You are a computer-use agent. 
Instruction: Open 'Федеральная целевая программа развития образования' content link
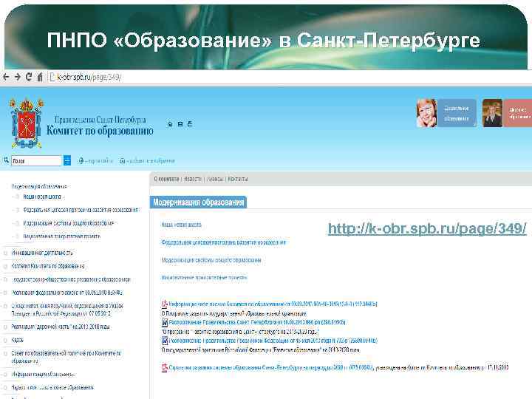[x=224, y=242]
